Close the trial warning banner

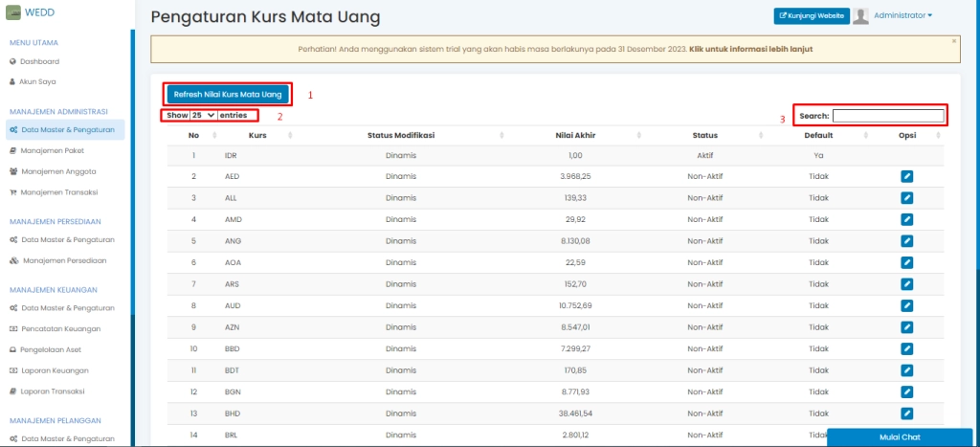coord(953,41)
